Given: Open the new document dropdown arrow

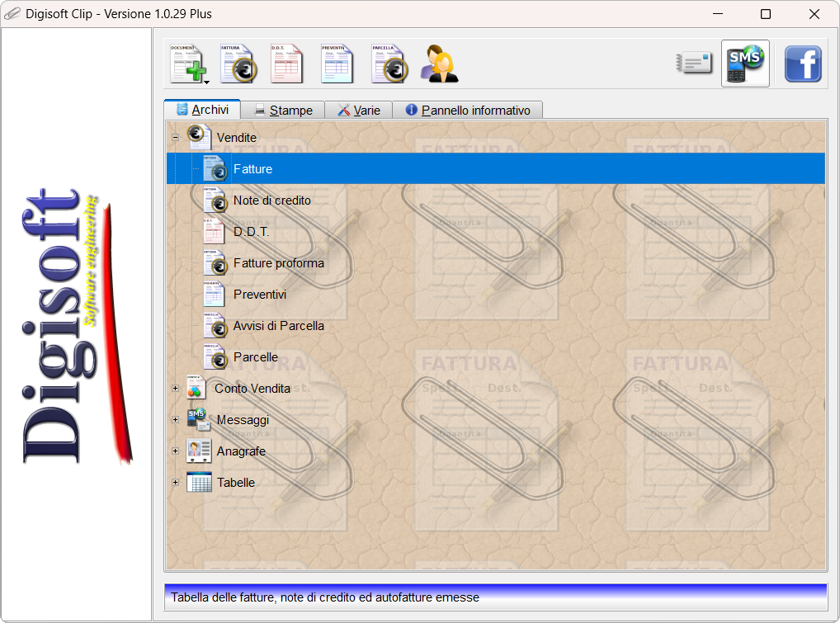Looking at the screenshot, I should (207, 82).
